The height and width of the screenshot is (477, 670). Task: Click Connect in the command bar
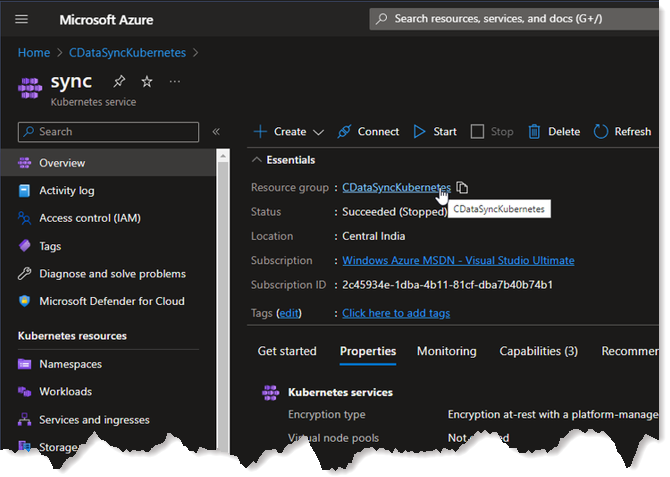coord(368,132)
